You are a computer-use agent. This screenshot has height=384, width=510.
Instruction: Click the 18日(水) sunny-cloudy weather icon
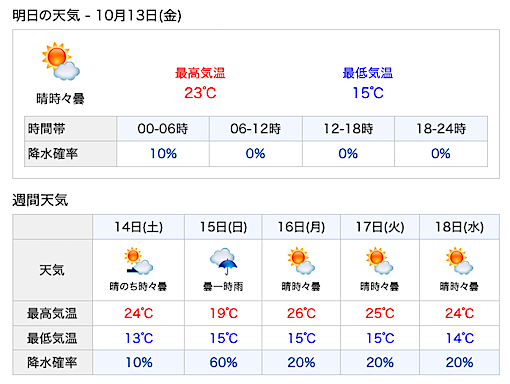coord(459,261)
